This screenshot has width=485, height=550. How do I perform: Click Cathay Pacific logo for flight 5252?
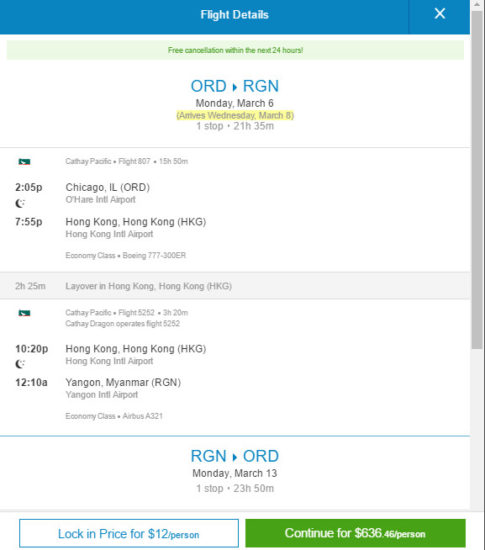click(x=24, y=313)
